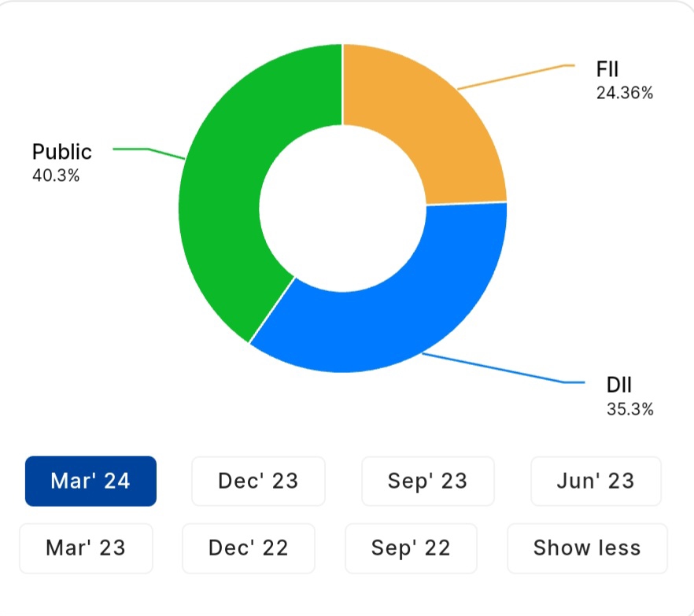Choose the Sep' 23 period
This screenshot has width=694, height=616.
point(427,481)
